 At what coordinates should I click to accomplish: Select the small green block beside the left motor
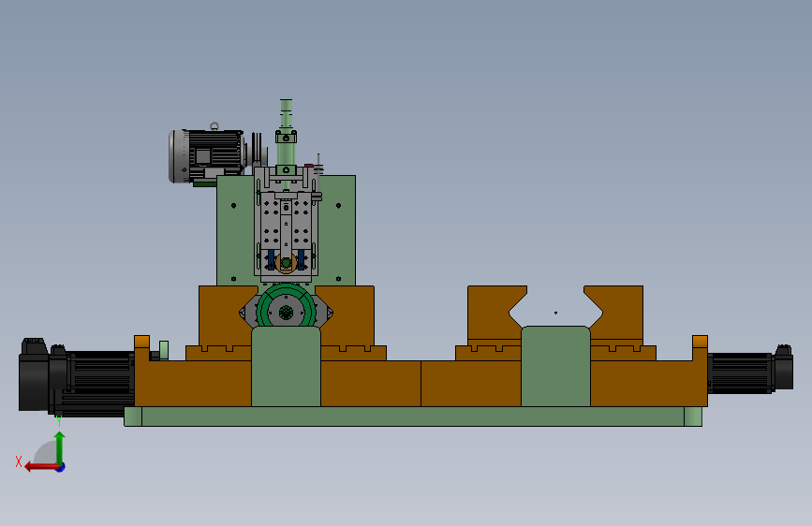pos(164,350)
